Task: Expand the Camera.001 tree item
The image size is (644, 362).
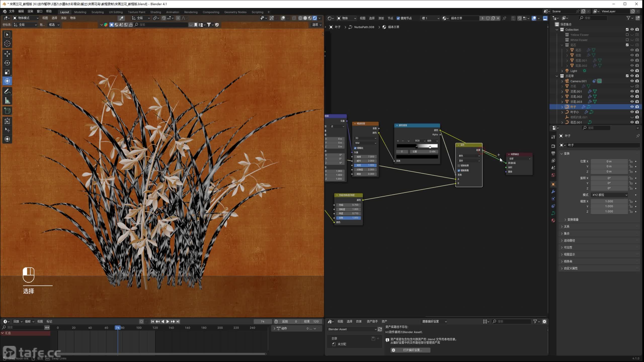Action: (x=562, y=81)
